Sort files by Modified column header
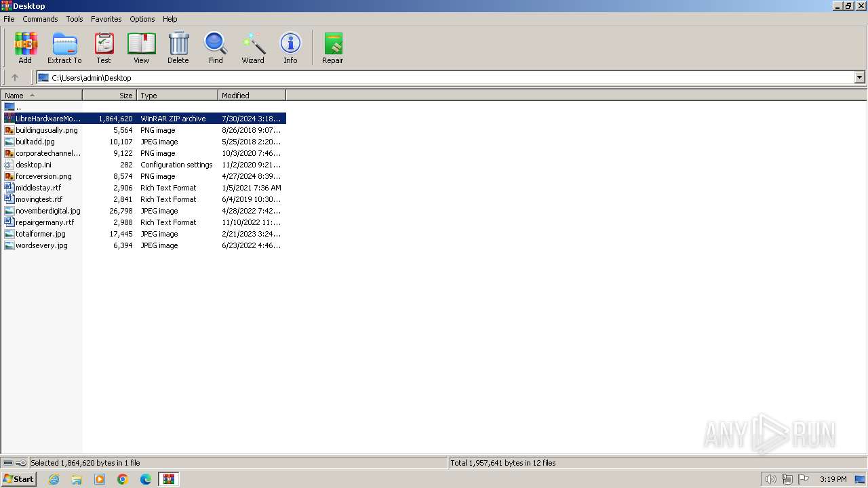The image size is (868, 488). click(252, 96)
